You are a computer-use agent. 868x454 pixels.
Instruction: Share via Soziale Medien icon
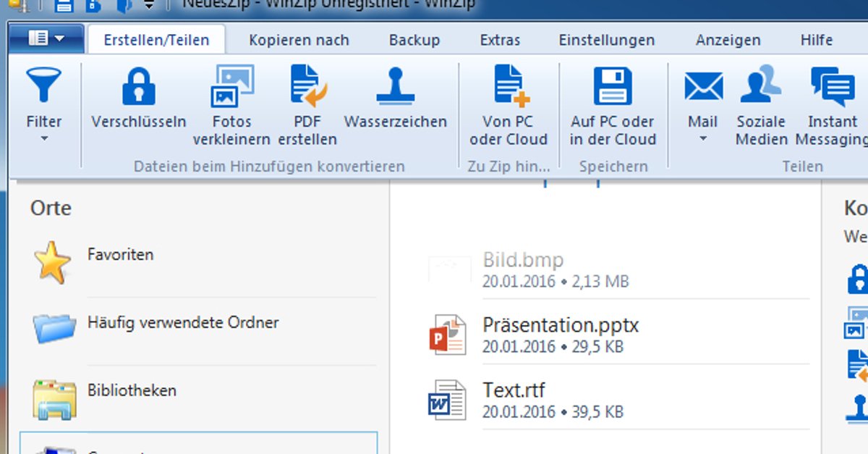pyautogui.click(x=761, y=85)
